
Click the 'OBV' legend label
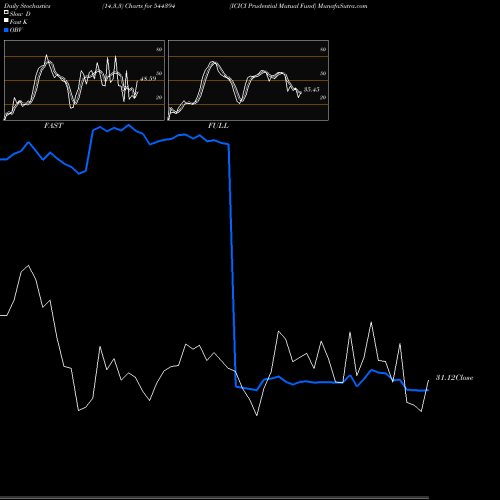click(x=16, y=30)
